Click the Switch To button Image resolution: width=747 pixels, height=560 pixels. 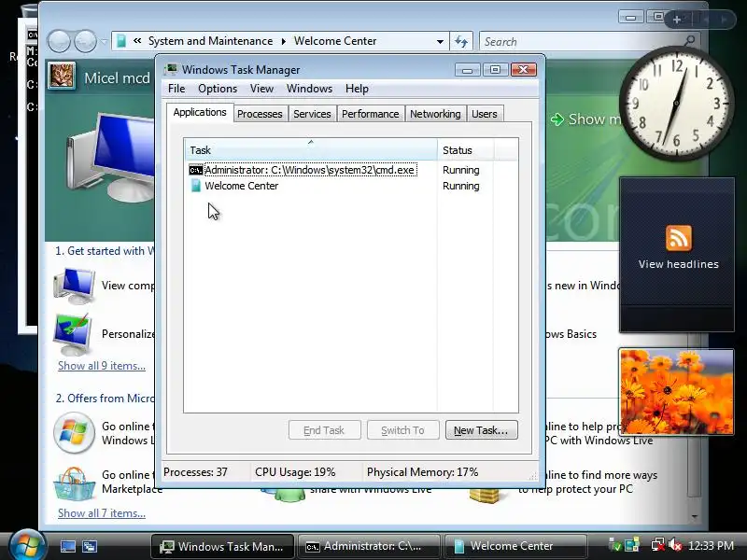pos(403,430)
